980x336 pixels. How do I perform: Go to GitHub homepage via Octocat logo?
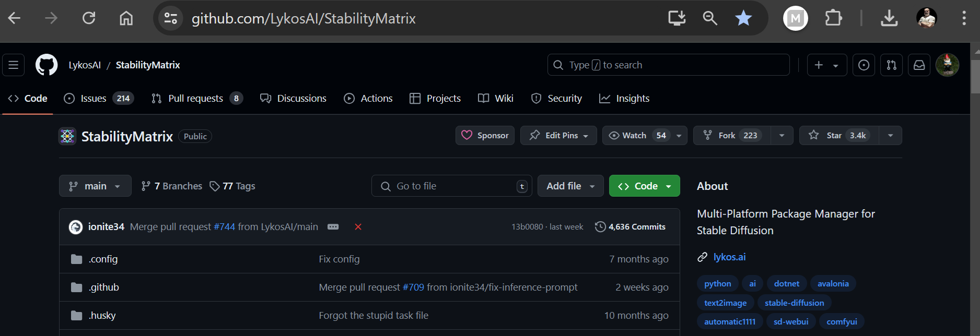(x=46, y=65)
